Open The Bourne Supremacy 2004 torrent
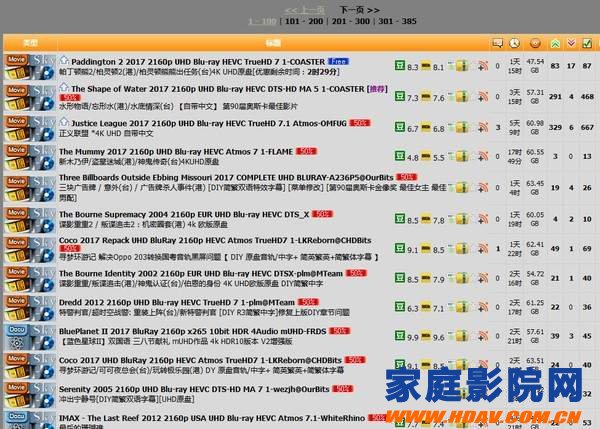600x429 pixels. click(184, 214)
